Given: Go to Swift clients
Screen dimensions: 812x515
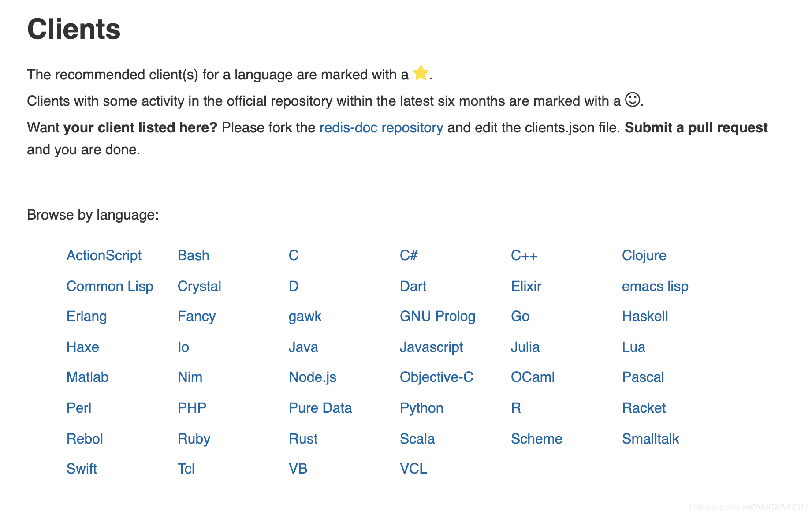Looking at the screenshot, I should pos(82,469).
